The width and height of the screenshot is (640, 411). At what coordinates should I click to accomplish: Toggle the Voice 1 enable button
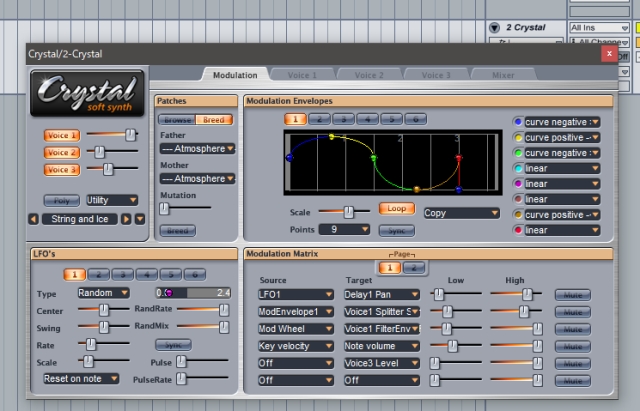61,134
